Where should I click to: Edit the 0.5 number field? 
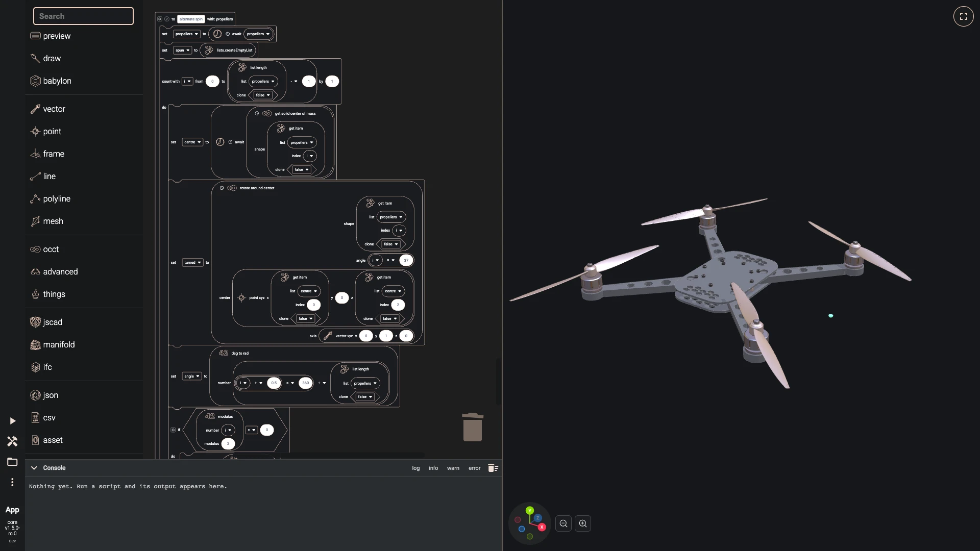point(274,383)
